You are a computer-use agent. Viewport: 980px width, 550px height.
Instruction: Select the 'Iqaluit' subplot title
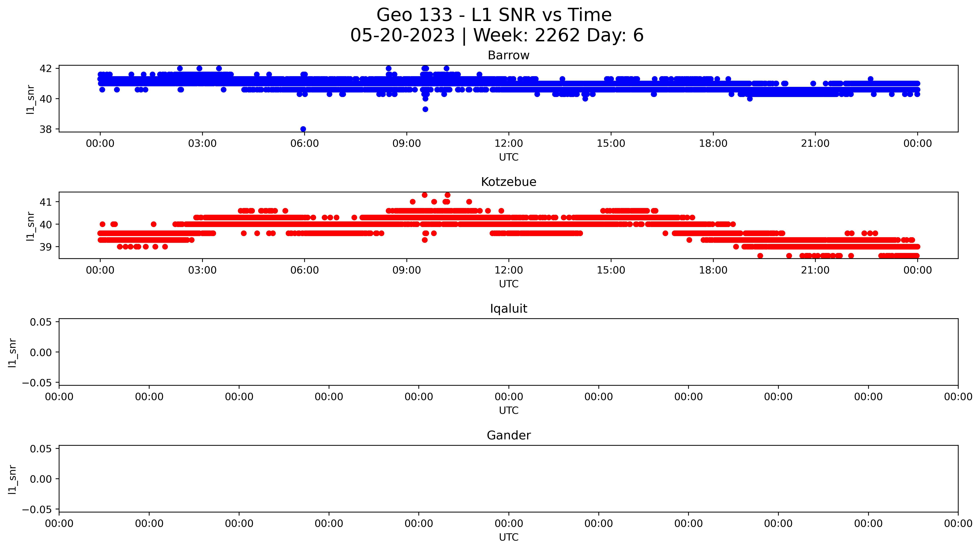pos(509,309)
